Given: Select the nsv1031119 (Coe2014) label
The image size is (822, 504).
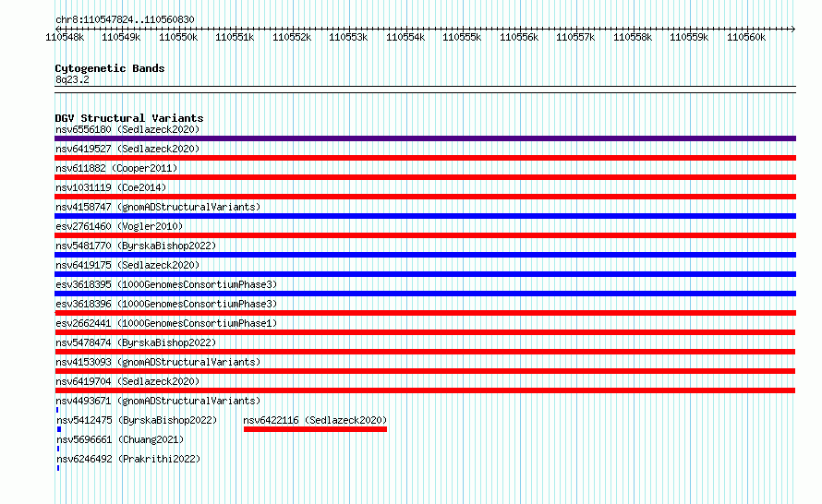Looking at the screenshot, I should click(x=111, y=187).
